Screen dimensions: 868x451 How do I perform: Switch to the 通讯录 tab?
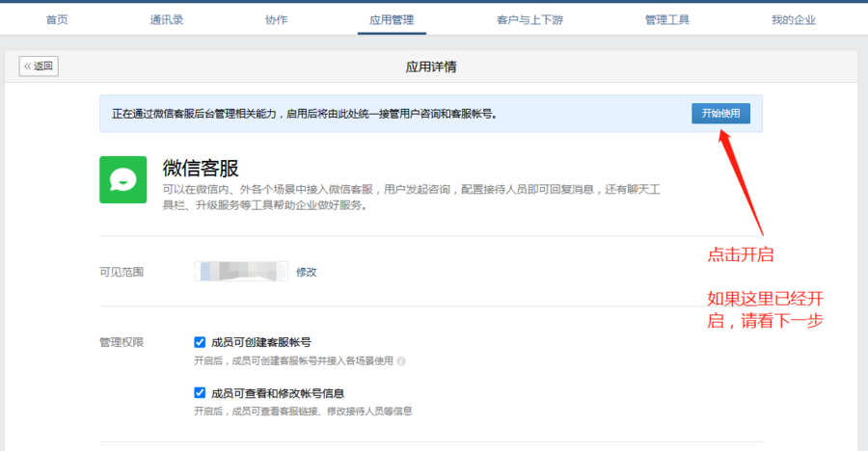pyautogui.click(x=166, y=20)
